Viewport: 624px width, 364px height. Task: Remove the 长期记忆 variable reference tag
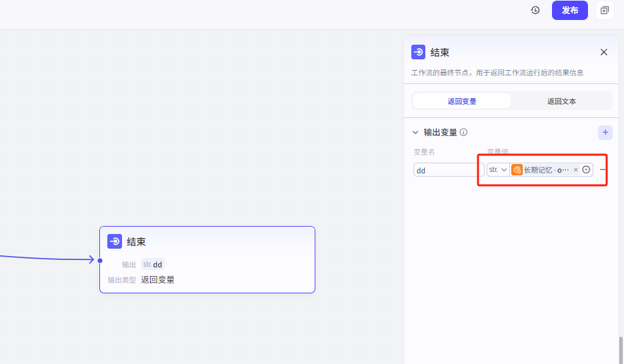point(575,170)
